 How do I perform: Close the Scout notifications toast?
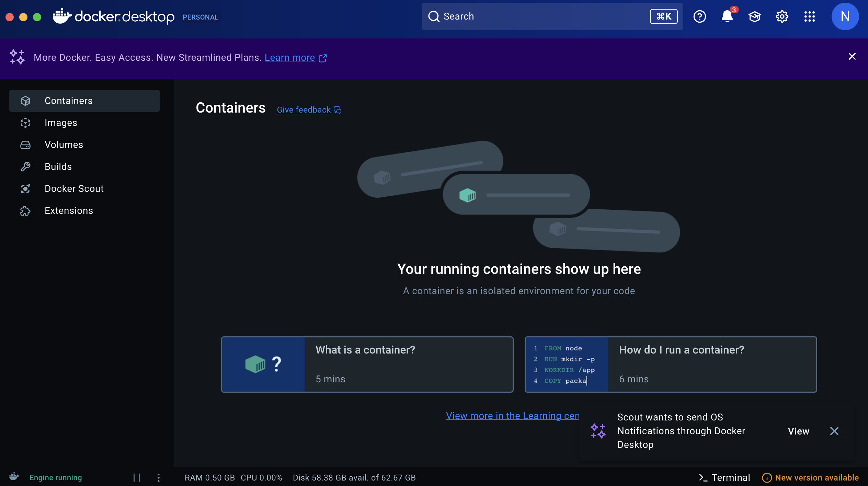[834, 431]
